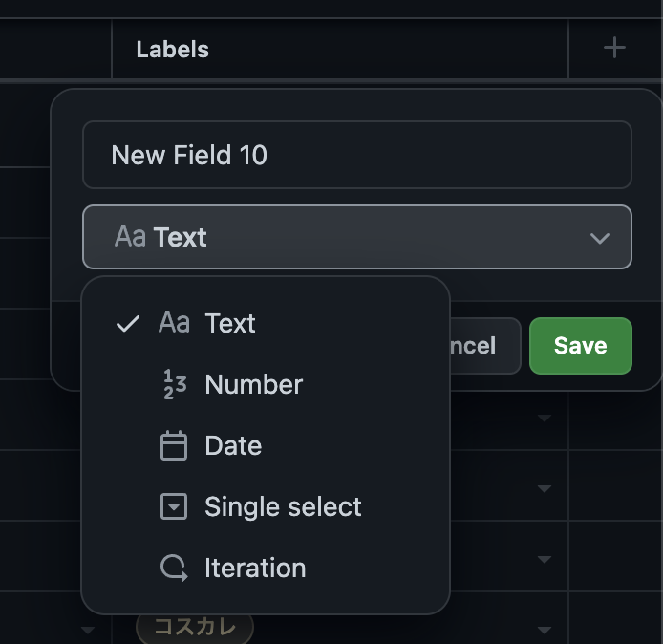Pick Single select as field type
The image size is (663, 644).
[x=283, y=506]
